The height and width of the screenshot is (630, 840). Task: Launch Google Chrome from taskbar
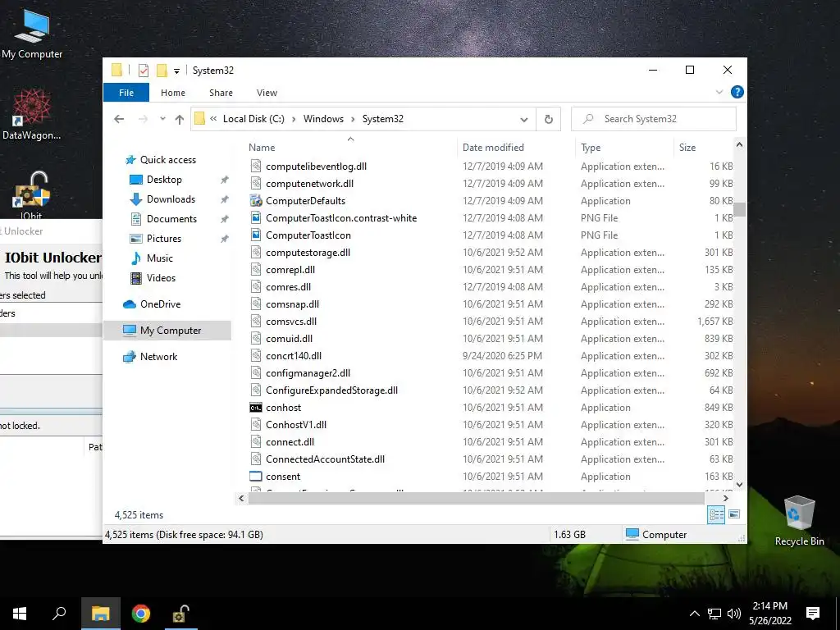point(141,614)
